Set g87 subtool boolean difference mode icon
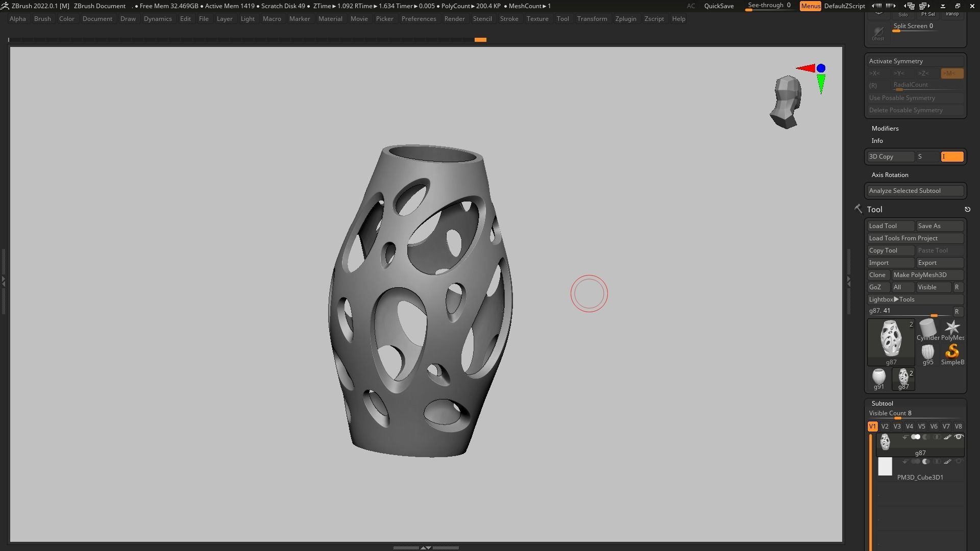Viewport: 980px width, 551px height. coord(926,437)
